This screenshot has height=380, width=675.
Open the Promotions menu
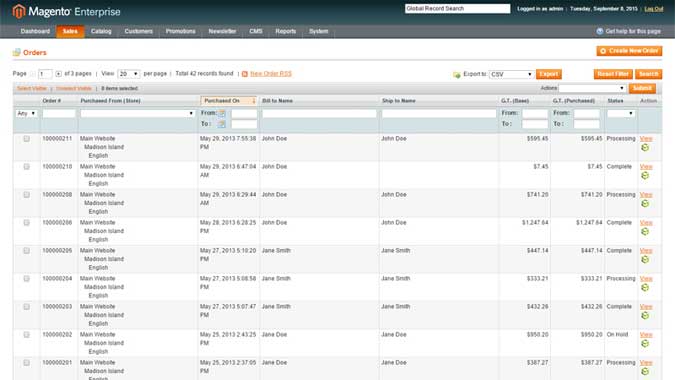coord(180,31)
